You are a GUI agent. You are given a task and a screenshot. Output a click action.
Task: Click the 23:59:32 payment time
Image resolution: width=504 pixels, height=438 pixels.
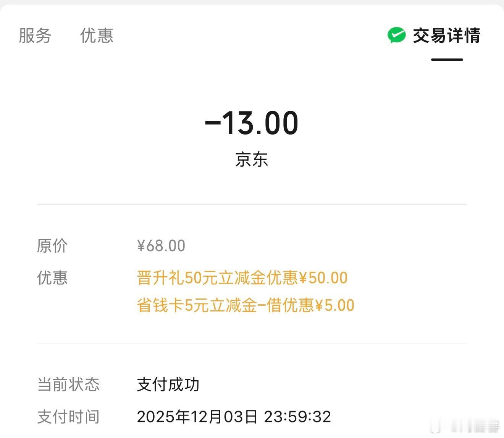[x=297, y=417]
